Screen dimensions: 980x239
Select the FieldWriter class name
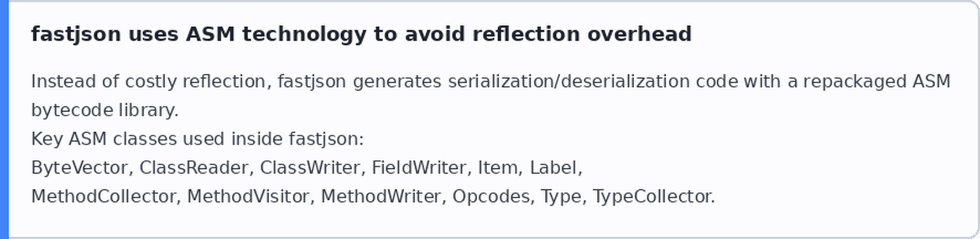coord(419,168)
